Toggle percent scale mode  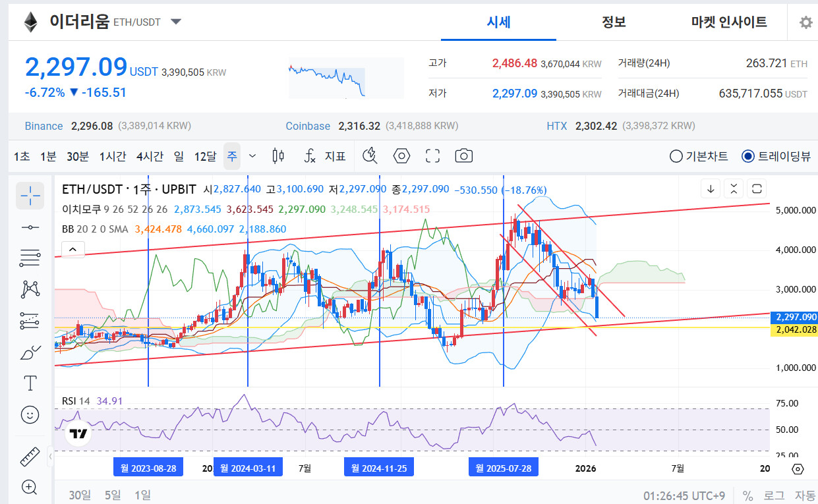[x=747, y=495]
